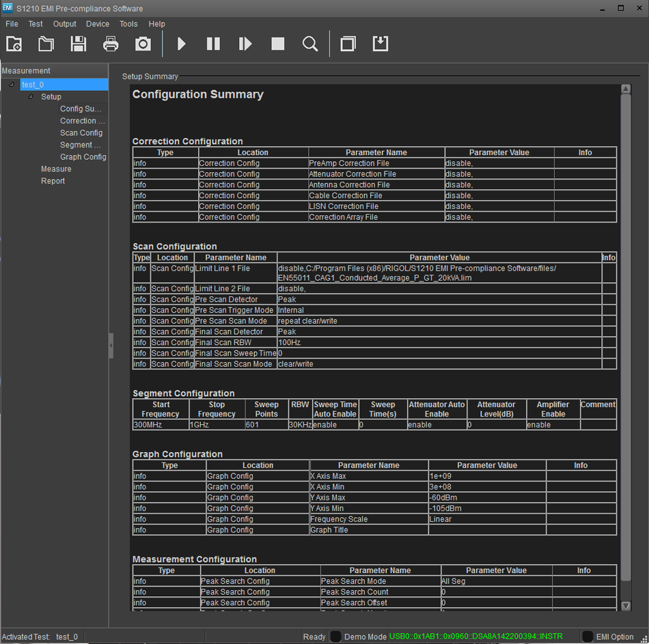Toggle the Demo Mode indicator
The height and width of the screenshot is (644, 649).
point(336,636)
